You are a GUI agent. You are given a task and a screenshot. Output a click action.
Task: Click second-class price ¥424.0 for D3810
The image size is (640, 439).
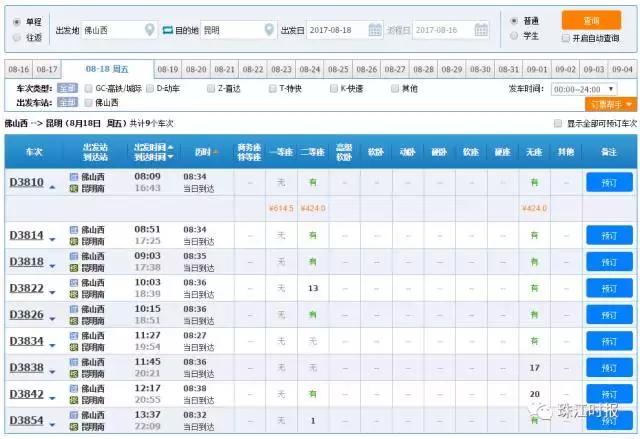click(313, 208)
